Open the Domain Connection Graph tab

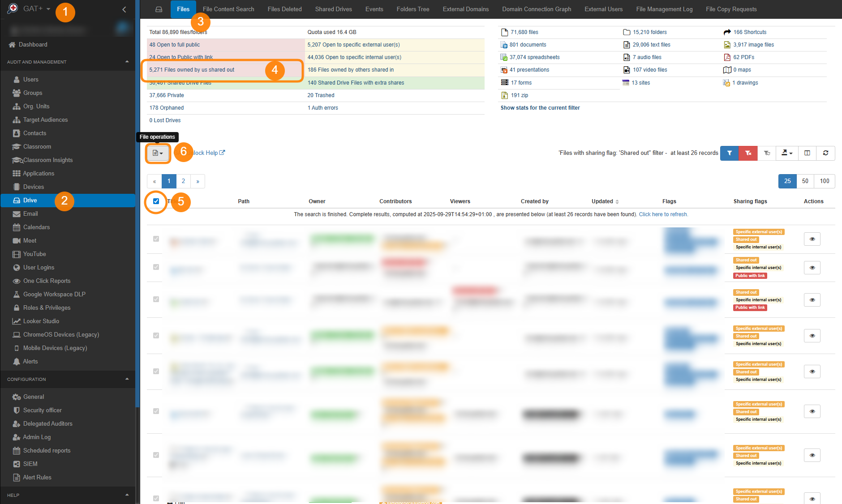click(536, 9)
